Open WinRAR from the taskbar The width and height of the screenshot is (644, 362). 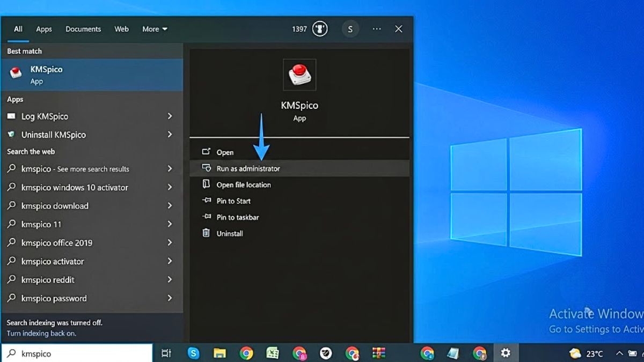(379, 353)
